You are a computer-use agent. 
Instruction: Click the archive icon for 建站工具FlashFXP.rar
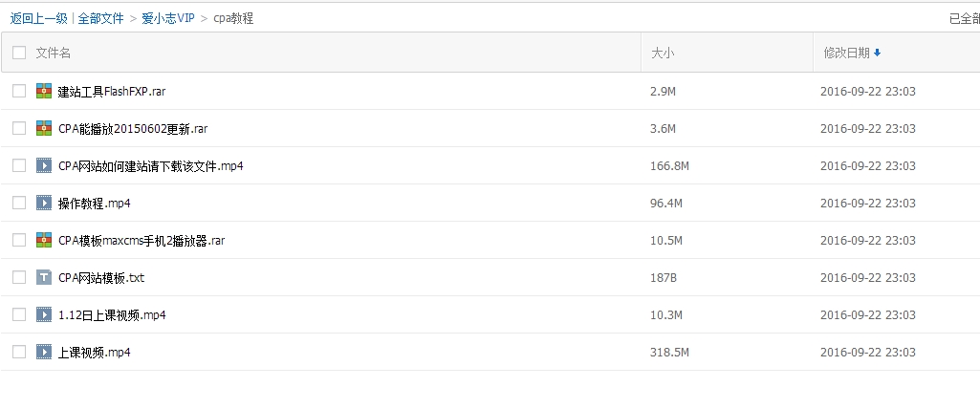pyautogui.click(x=44, y=91)
